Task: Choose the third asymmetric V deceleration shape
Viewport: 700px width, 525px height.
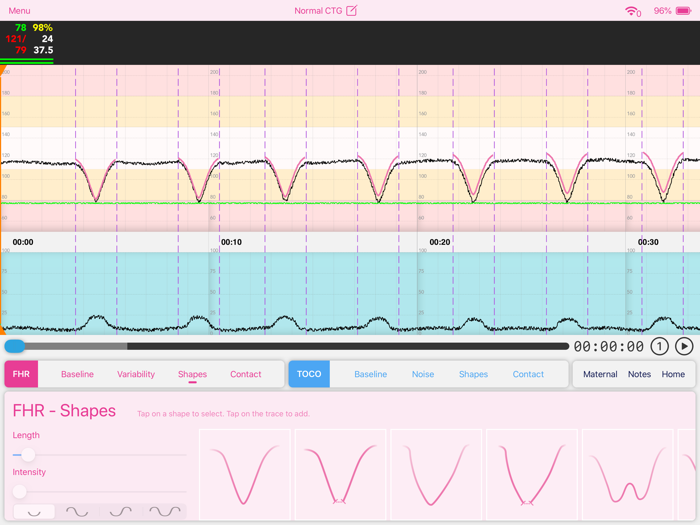Action: coord(436,474)
